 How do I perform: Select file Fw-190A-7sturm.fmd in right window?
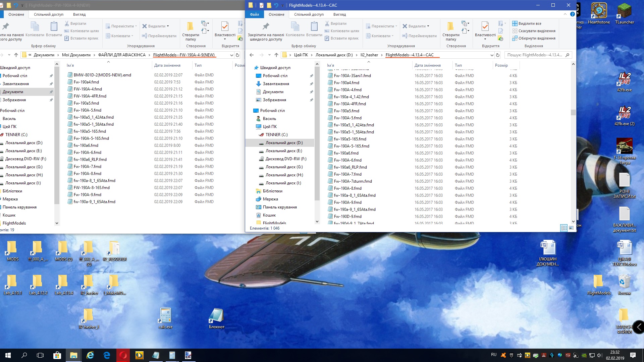coord(353,181)
